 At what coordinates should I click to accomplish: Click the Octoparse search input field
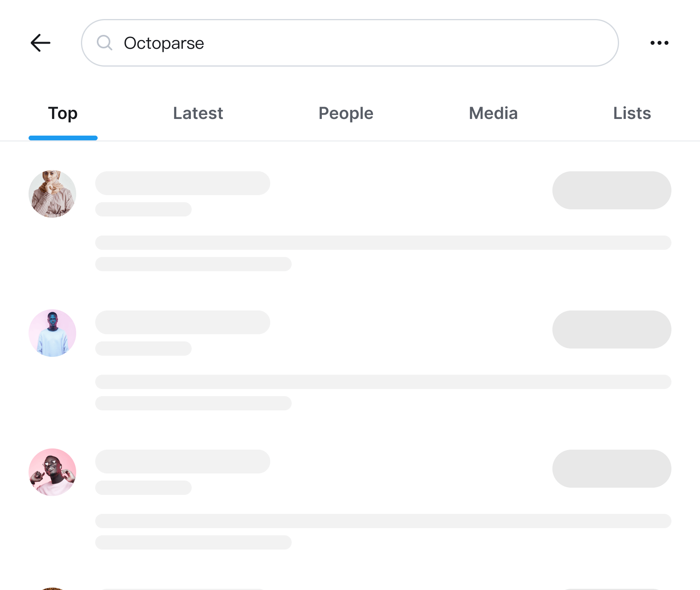pos(357,43)
